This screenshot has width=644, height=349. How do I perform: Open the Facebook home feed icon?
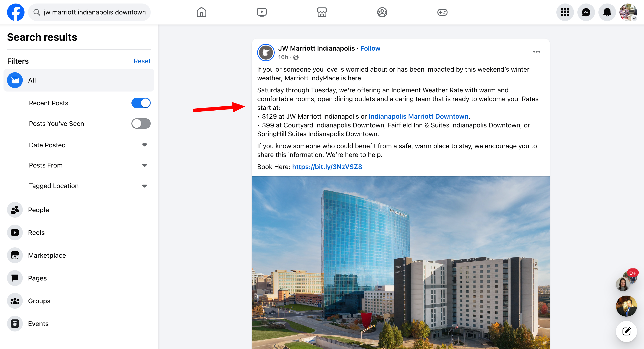tap(201, 12)
